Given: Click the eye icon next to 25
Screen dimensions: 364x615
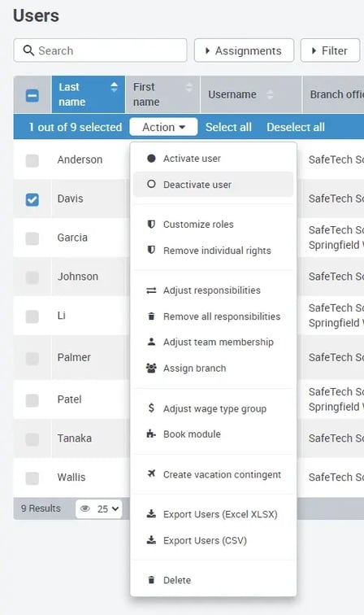Looking at the screenshot, I should point(85,508).
